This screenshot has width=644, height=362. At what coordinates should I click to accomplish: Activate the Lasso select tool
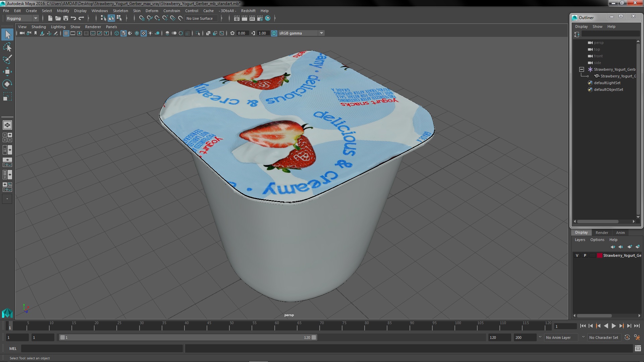[7, 47]
